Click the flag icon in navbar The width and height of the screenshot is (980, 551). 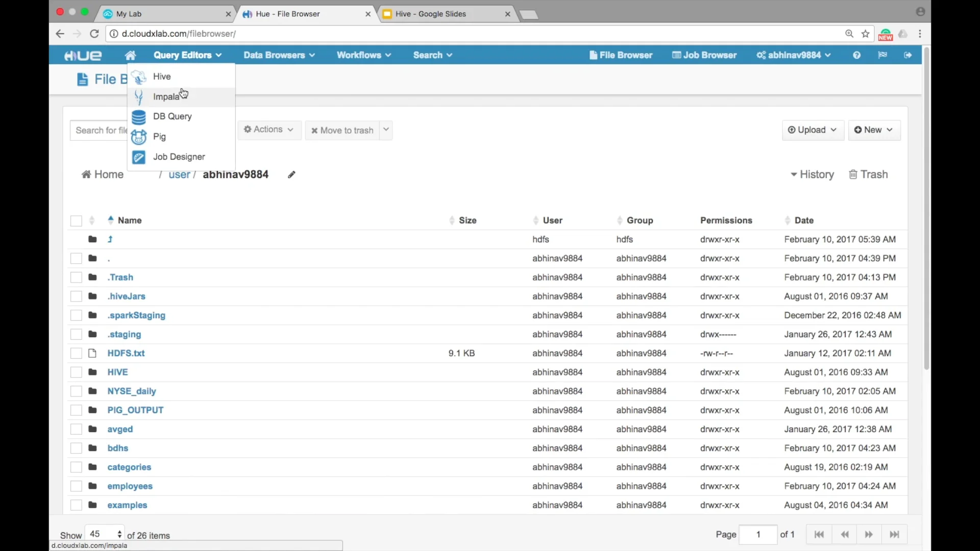coord(883,55)
